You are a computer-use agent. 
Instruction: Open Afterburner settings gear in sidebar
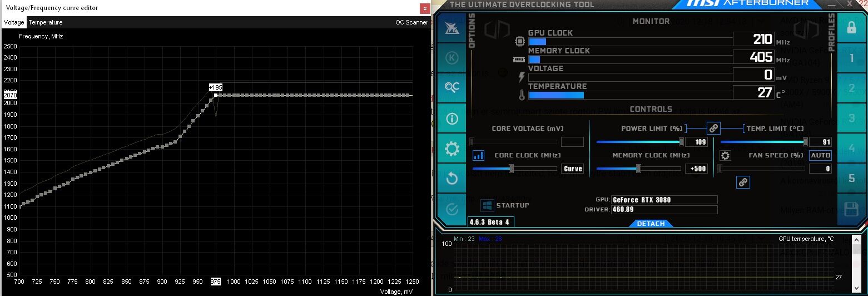coord(452,149)
